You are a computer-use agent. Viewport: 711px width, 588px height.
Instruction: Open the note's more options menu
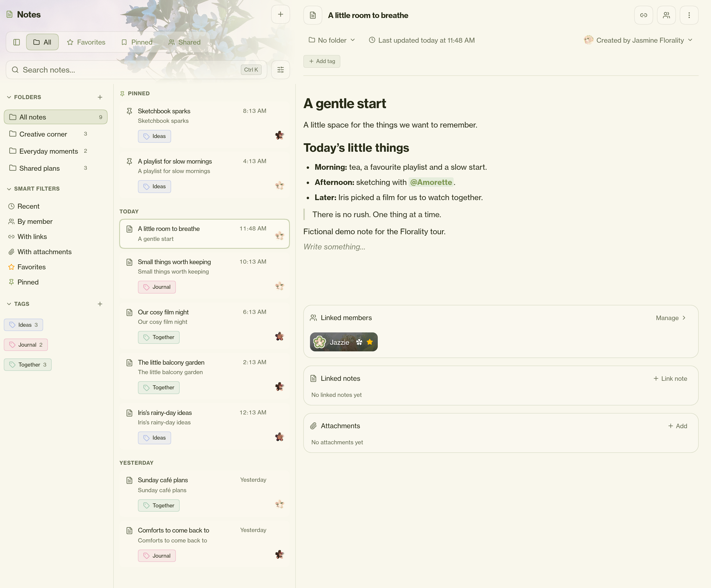(x=689, y=15)
